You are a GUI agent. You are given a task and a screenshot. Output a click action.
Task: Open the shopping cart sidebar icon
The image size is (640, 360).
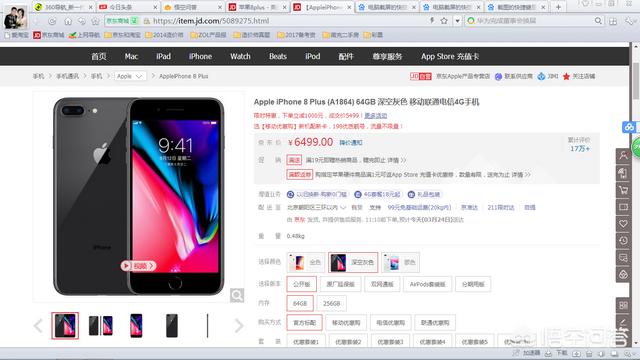pos(623,190)
